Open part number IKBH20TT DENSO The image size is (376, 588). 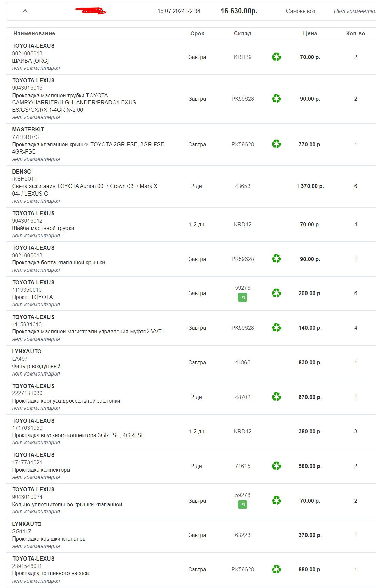pos(25,179)
